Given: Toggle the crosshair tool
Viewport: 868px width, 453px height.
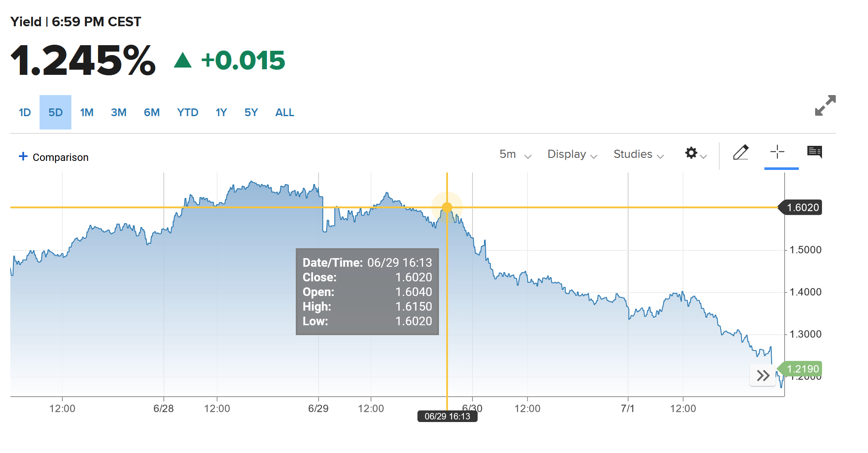Looking at the screenshot, I should (x=777, y=152).
